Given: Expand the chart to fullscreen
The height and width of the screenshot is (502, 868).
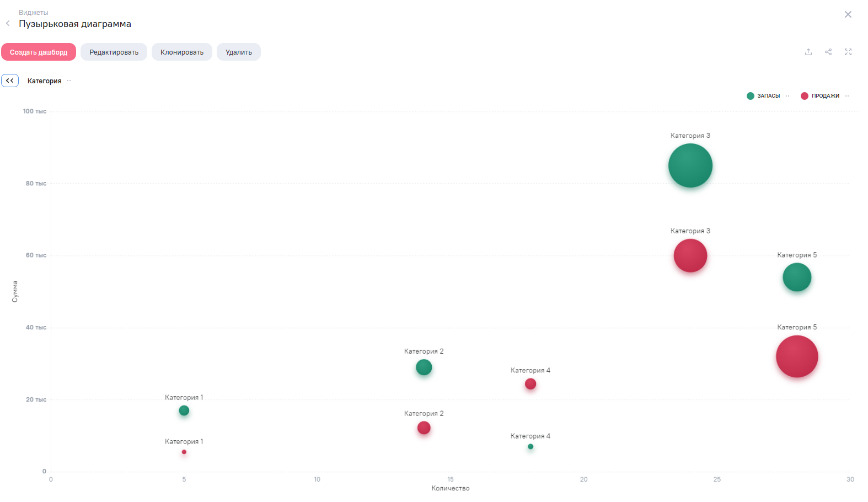Looking at the screenshot, I should (x=848, y=52).
